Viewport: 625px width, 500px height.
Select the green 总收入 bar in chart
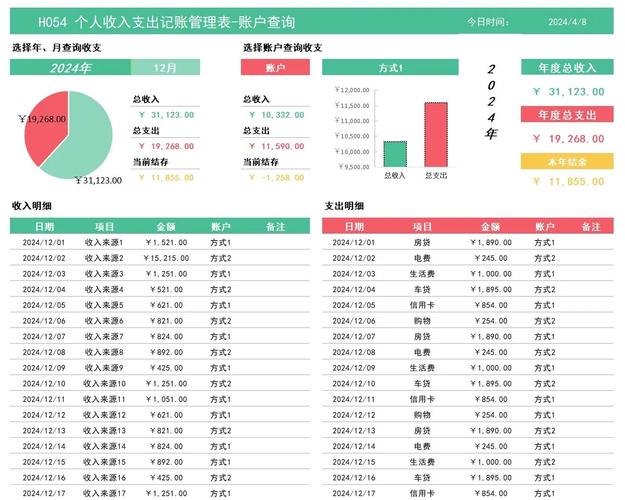(395, 154)
